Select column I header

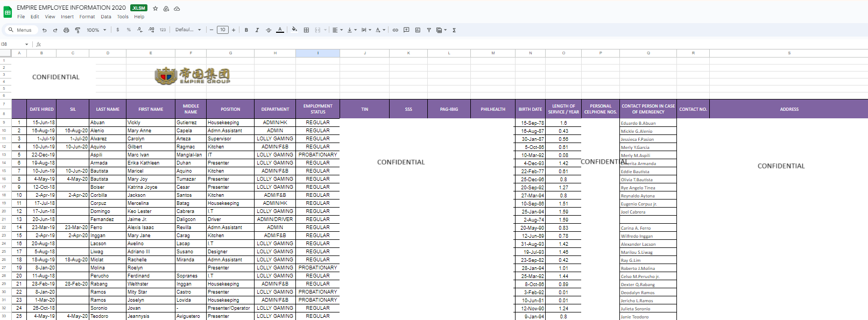[x=317, y=53]
